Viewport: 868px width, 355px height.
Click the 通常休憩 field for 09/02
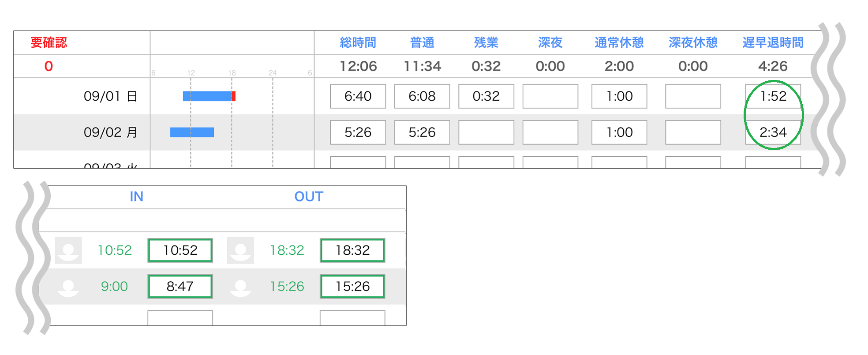click(619, 132)
